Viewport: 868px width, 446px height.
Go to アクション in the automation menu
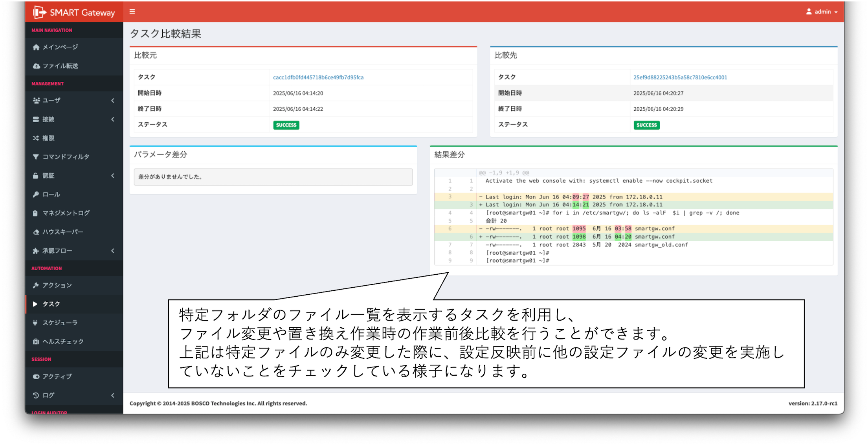point(57,285)
